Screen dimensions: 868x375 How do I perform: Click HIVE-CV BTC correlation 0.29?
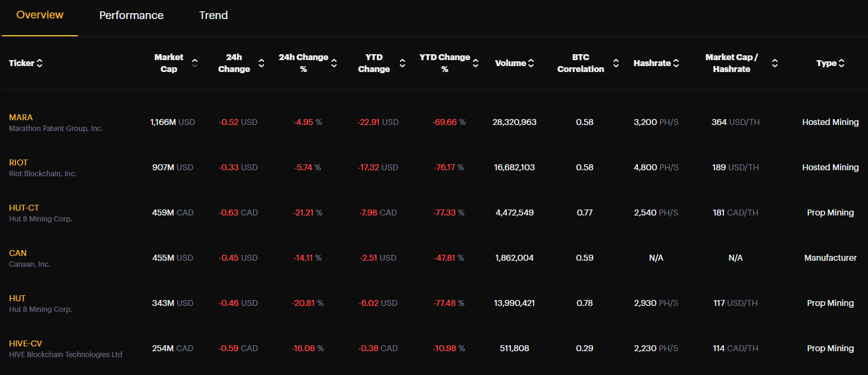(585, 348)
